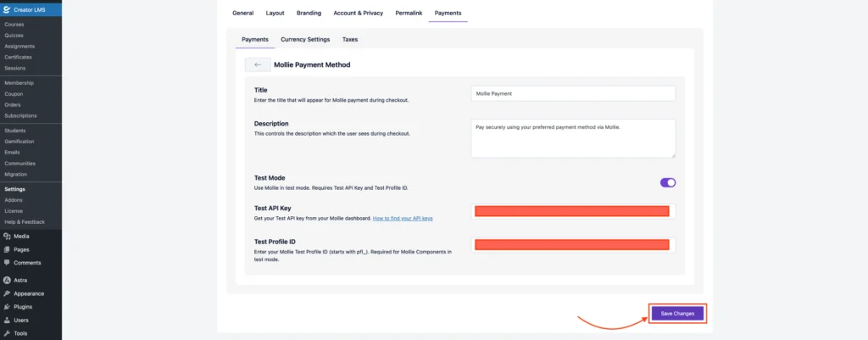This screenshot has width=868, height=340.
Task: Click the Astra theme icon
Action: pos(8,280)
